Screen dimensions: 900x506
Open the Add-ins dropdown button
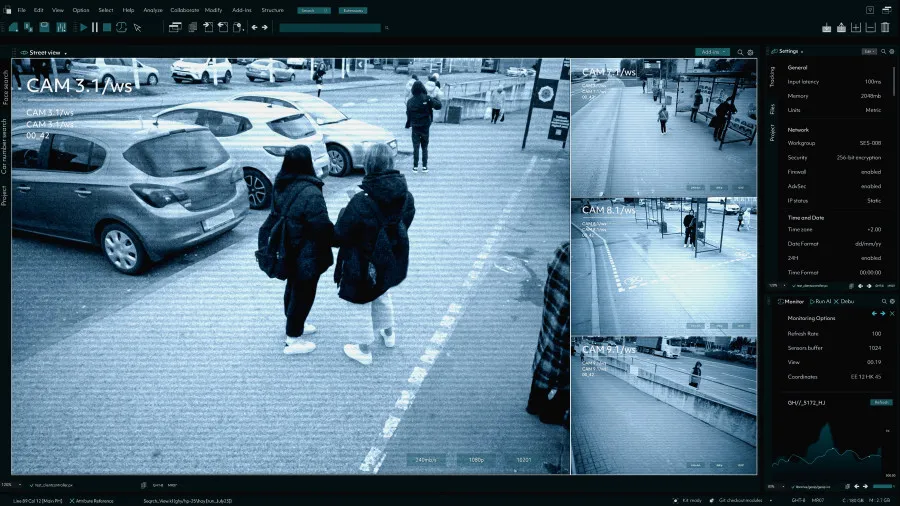(711, 52)
